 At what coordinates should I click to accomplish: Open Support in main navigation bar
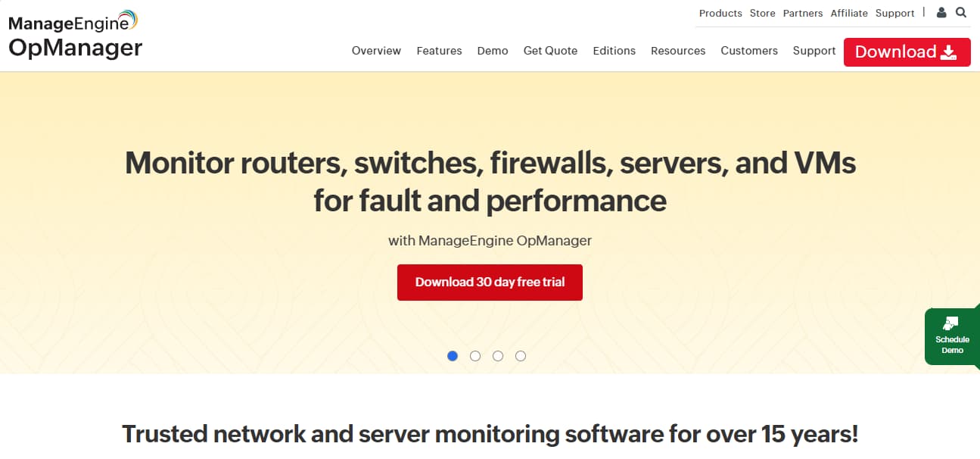814,51
